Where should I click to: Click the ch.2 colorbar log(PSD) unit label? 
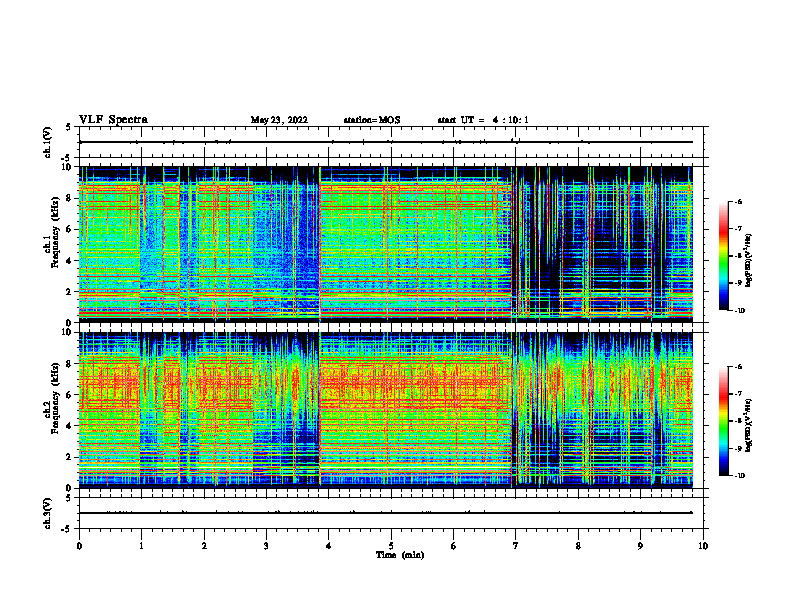749,425
